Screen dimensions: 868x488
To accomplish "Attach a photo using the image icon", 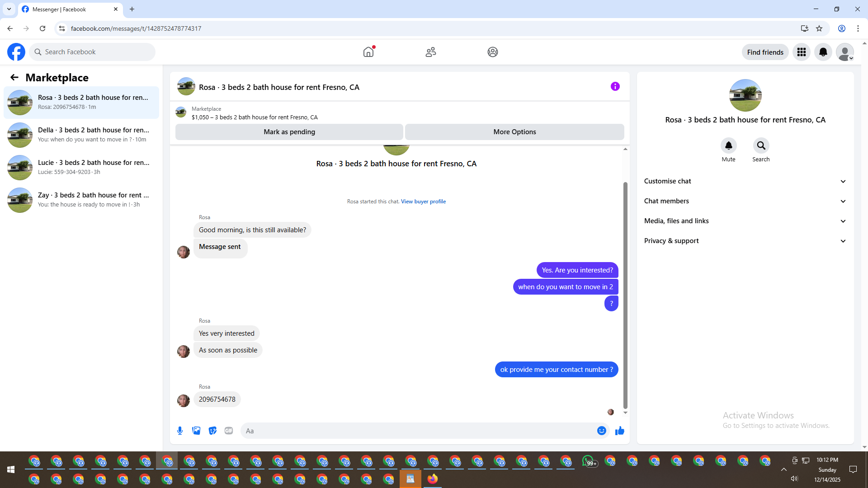I will point(196,431).
